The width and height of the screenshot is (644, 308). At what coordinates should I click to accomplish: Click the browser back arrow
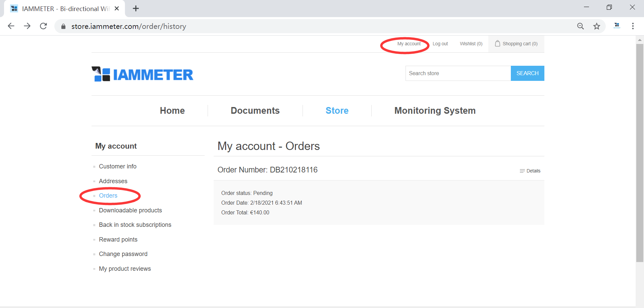[11, 26]
